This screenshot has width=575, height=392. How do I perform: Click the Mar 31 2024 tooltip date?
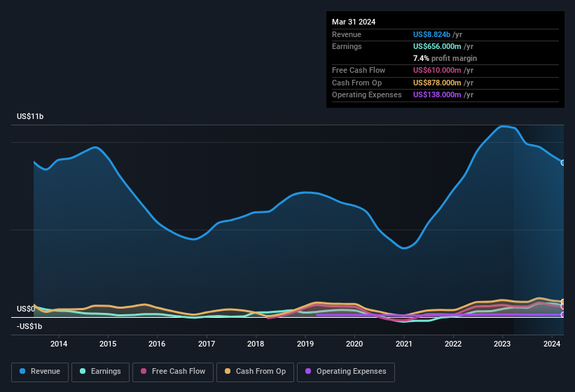click(354, 22)
